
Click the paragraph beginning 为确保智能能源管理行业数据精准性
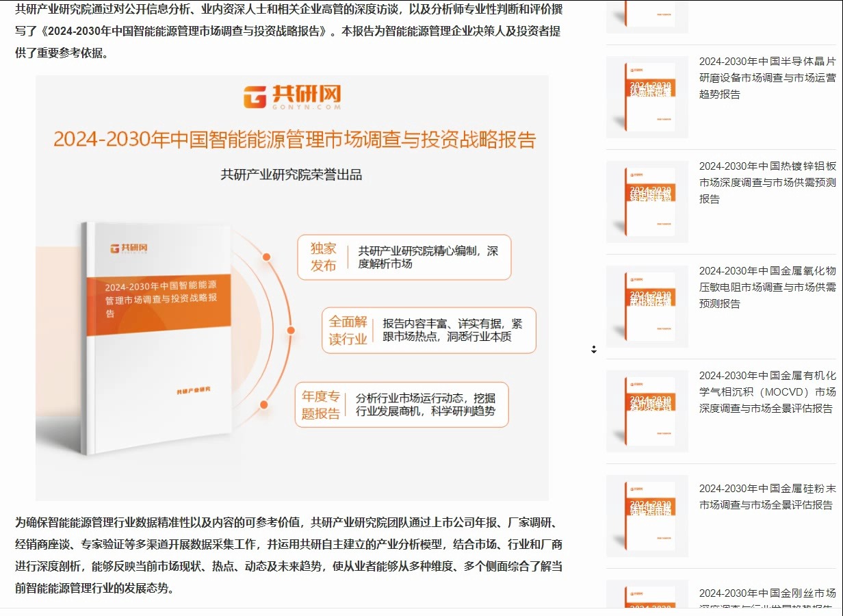pyautogui.click(x=289, y=555)
